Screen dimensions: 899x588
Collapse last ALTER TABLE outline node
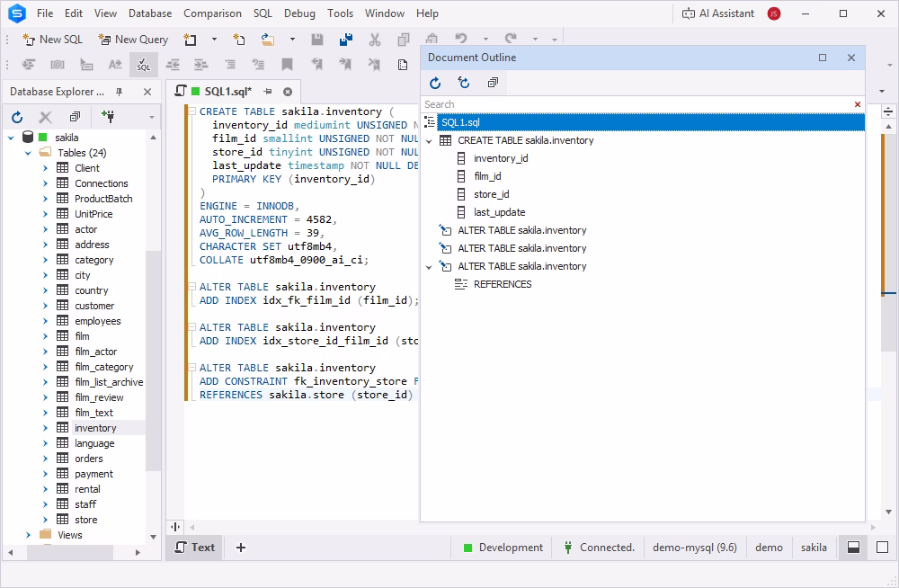point(429,267)
